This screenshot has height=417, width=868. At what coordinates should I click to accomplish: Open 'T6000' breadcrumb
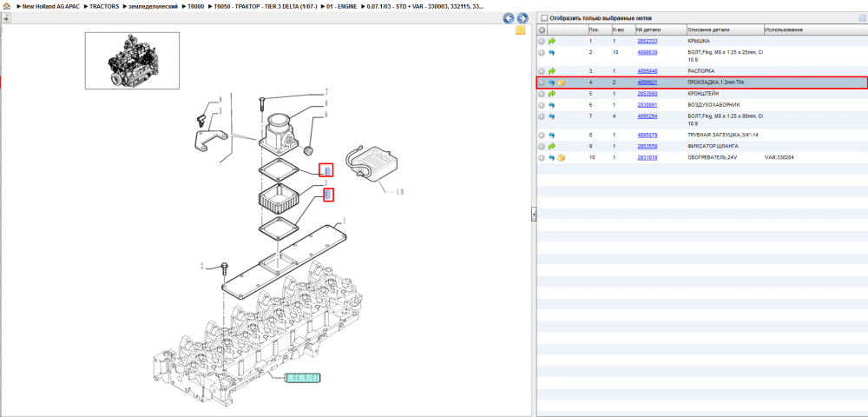point(196,7)
